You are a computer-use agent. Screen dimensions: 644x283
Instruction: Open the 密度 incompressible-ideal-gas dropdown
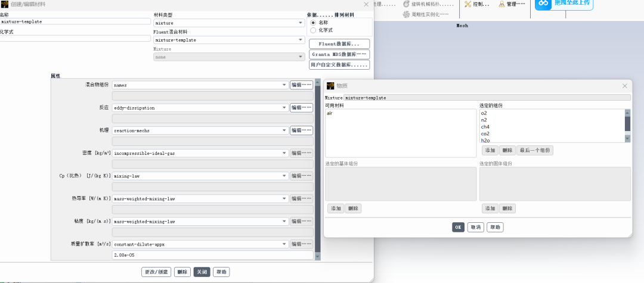coord(200,153)
